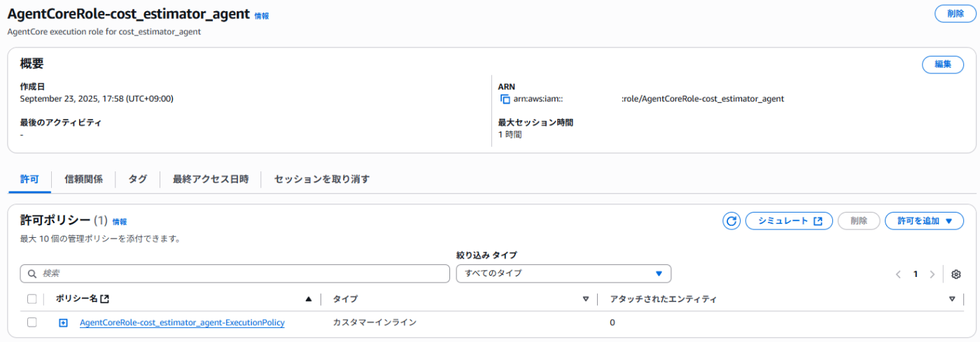The image size is (980, 342).
Task: Open the table preferences gear icon
Action: [x=956, y=274]
